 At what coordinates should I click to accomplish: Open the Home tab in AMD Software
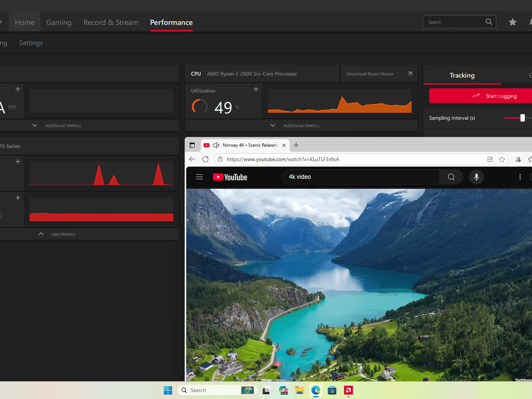pos(25,22)
